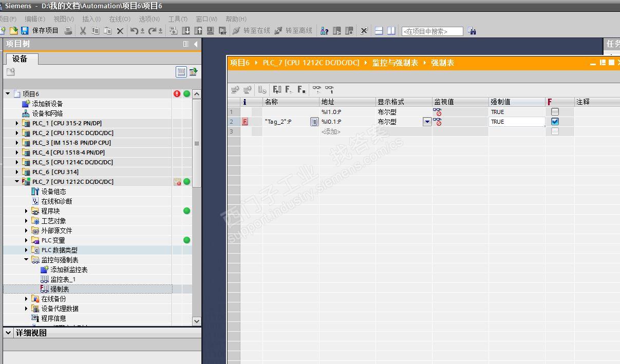Split editor space vertically icon
This screenshot has height=364, width=620.
coord(391,31)
